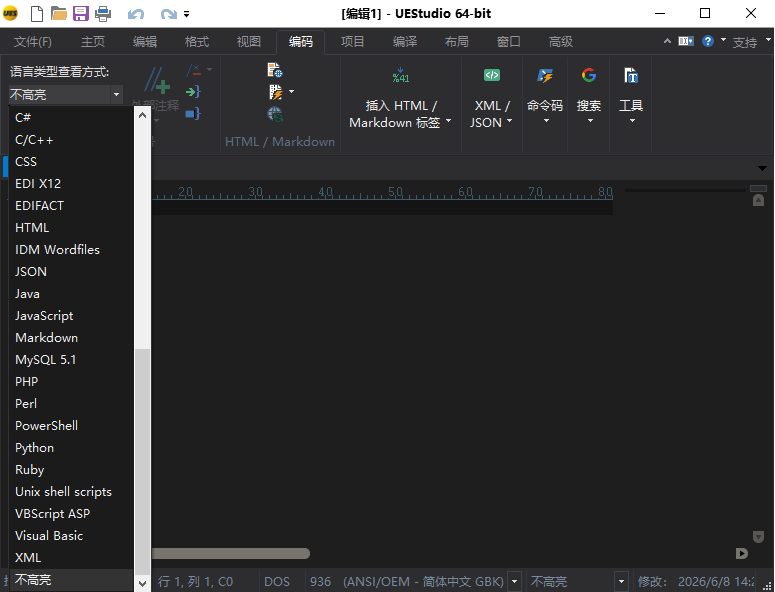
Task: Open the 支持 menu
Action: [x=744, y=42]
